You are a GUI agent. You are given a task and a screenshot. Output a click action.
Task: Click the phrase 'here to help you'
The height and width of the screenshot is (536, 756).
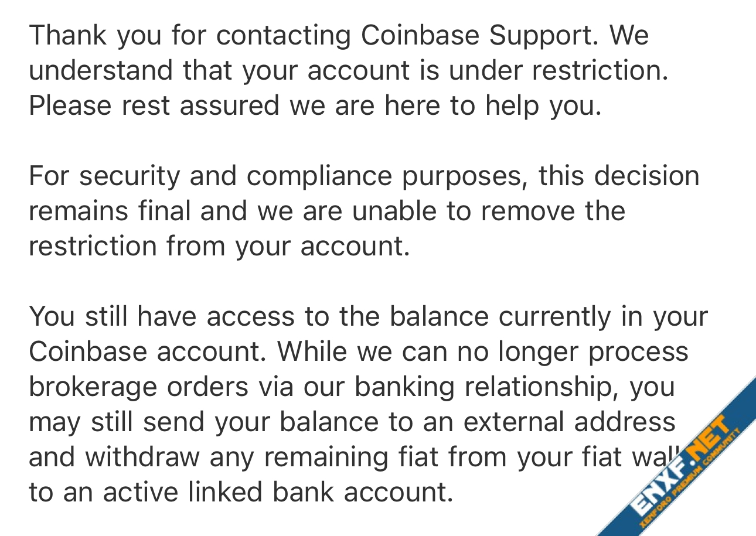tap(493, 107)
